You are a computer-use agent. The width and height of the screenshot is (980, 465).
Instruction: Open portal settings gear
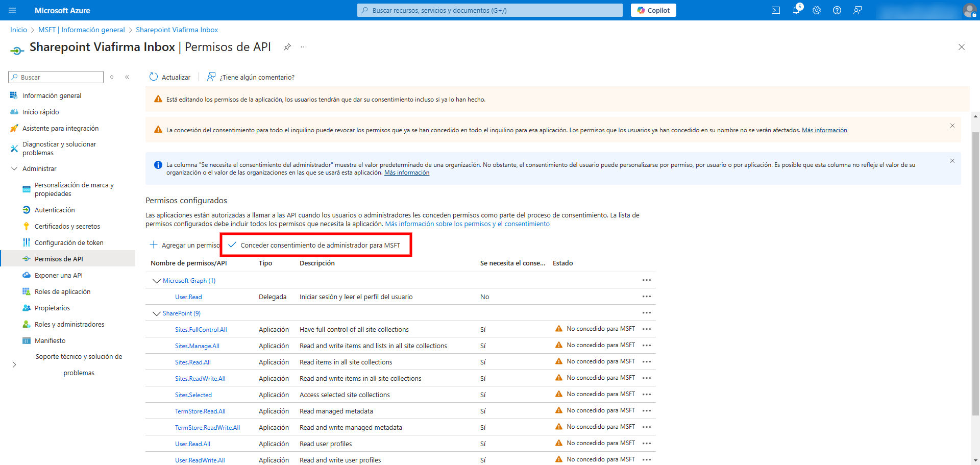pos(817,10)
